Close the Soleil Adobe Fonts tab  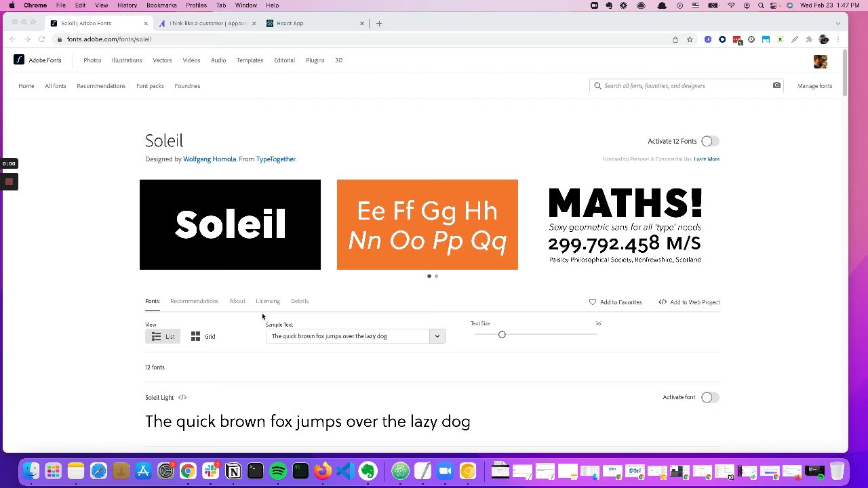(145, 23)
